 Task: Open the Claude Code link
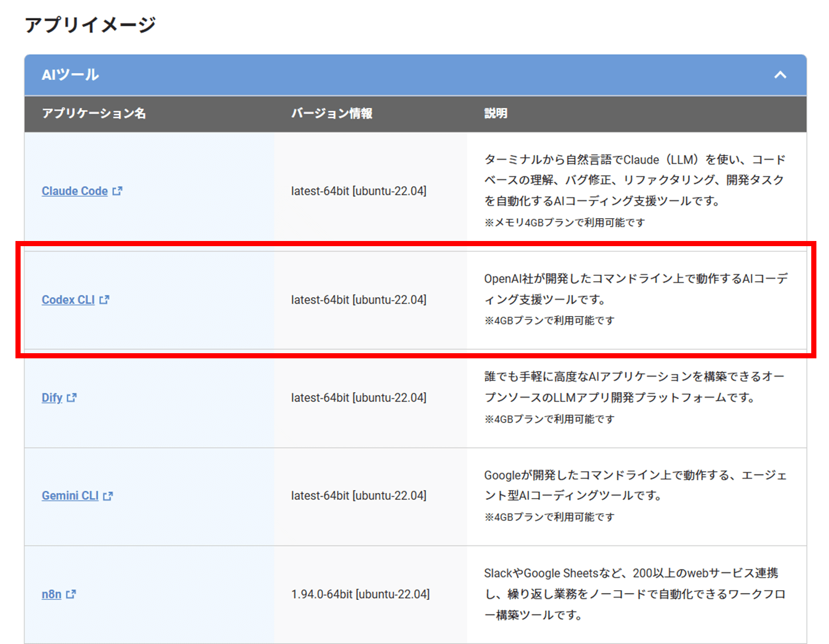74,191
